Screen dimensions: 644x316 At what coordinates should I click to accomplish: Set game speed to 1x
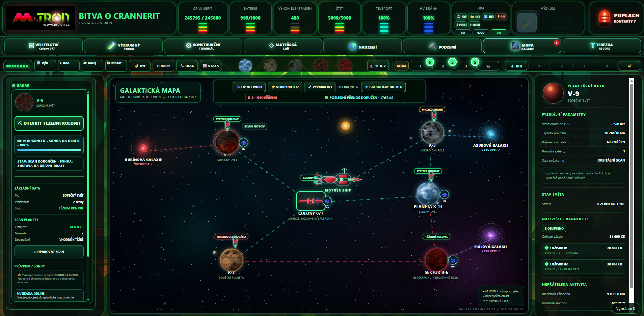point(463,33)
